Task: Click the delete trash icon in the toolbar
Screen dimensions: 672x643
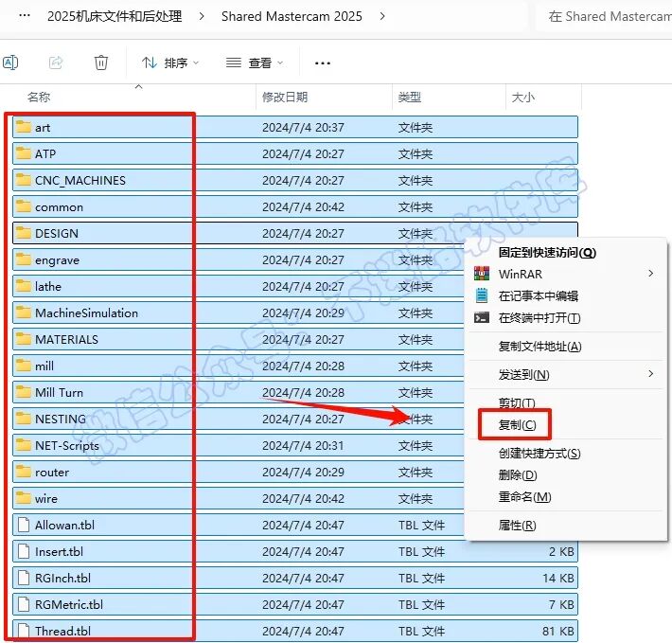Action: 101,63
